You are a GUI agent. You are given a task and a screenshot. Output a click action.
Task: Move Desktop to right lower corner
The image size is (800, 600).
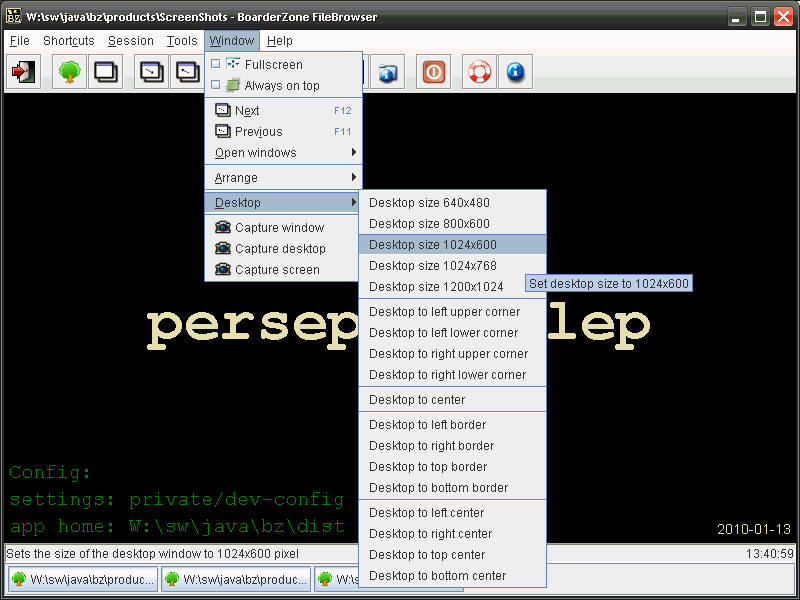[x=453, y=374]
